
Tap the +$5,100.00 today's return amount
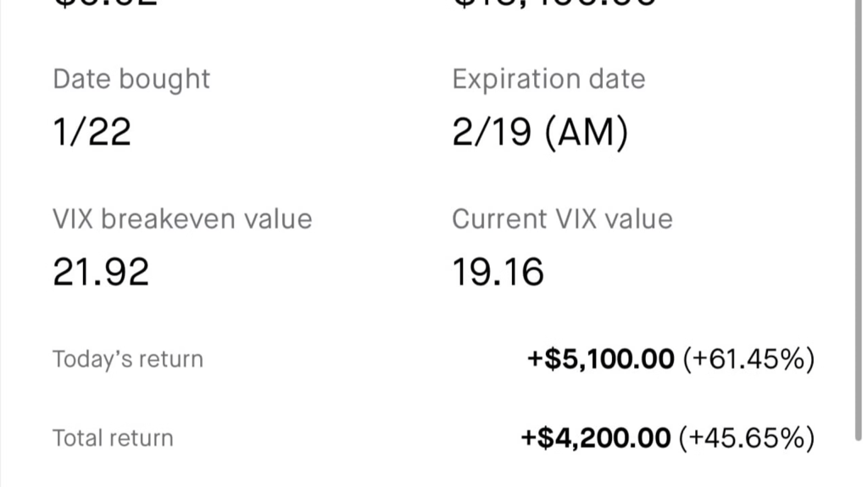tap(601, 359)
